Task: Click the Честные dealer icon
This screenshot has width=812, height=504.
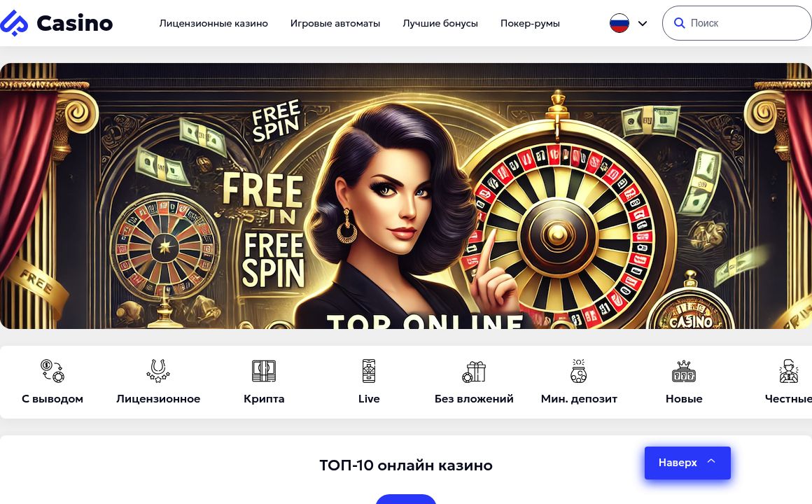Action: click(x=789, y=371)
